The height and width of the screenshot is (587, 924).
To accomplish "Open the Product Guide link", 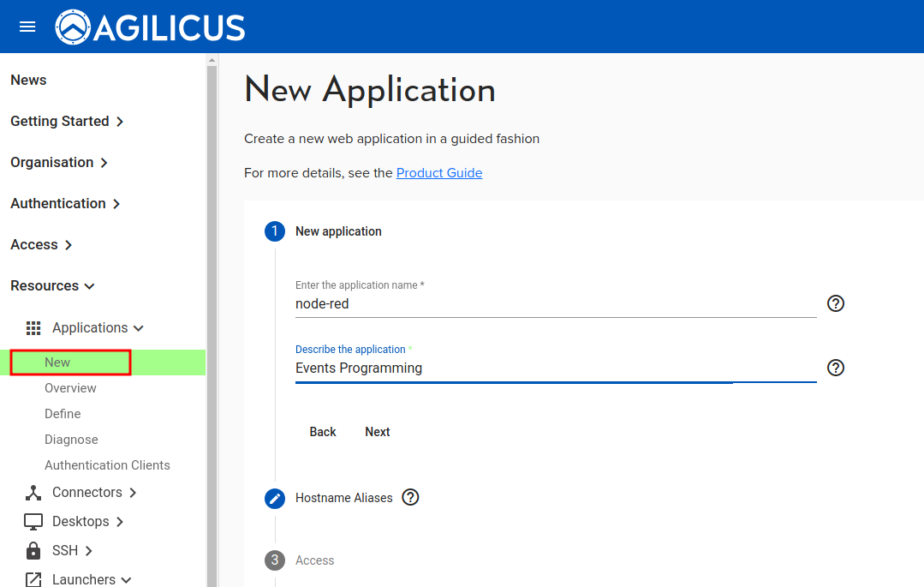I will tap(438, 173).
